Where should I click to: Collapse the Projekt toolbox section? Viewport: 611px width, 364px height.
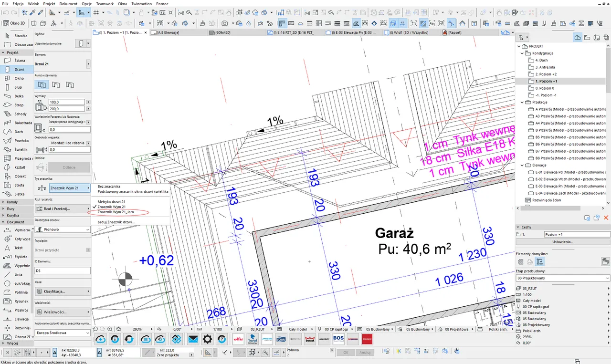[x=17, y=52]
